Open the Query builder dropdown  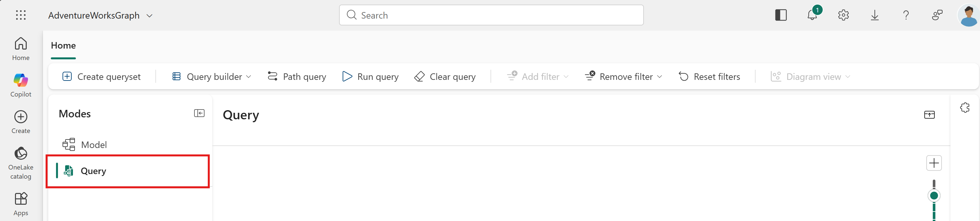(x=211, y=77)
